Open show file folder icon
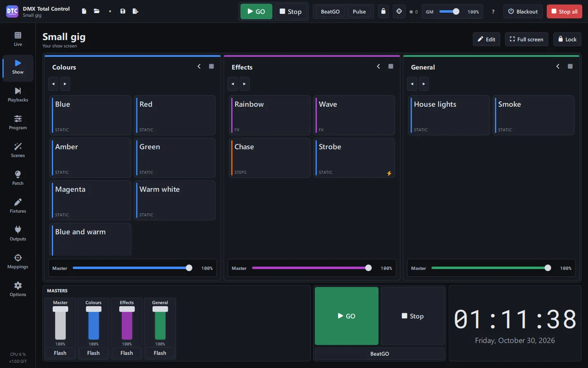 coord(97,11)
